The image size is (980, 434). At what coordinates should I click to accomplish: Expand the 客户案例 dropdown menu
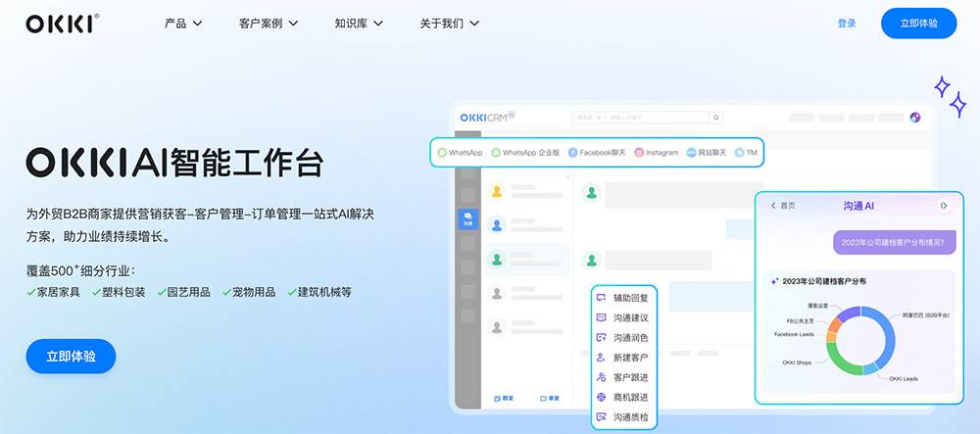(268, 24)
